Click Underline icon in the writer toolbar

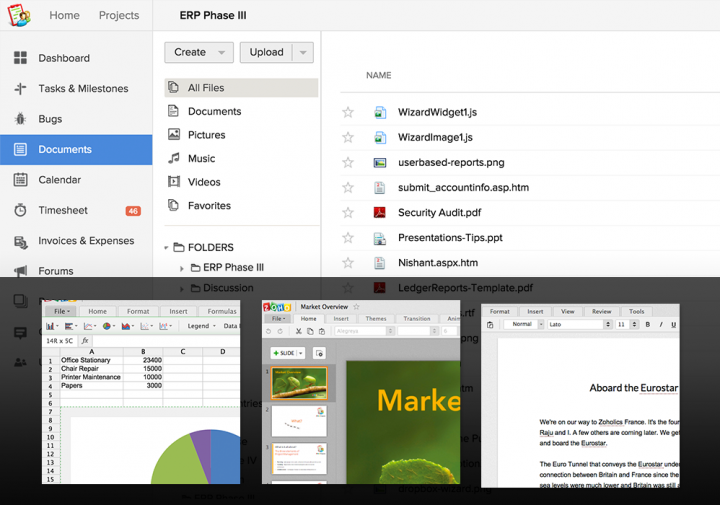674,324
